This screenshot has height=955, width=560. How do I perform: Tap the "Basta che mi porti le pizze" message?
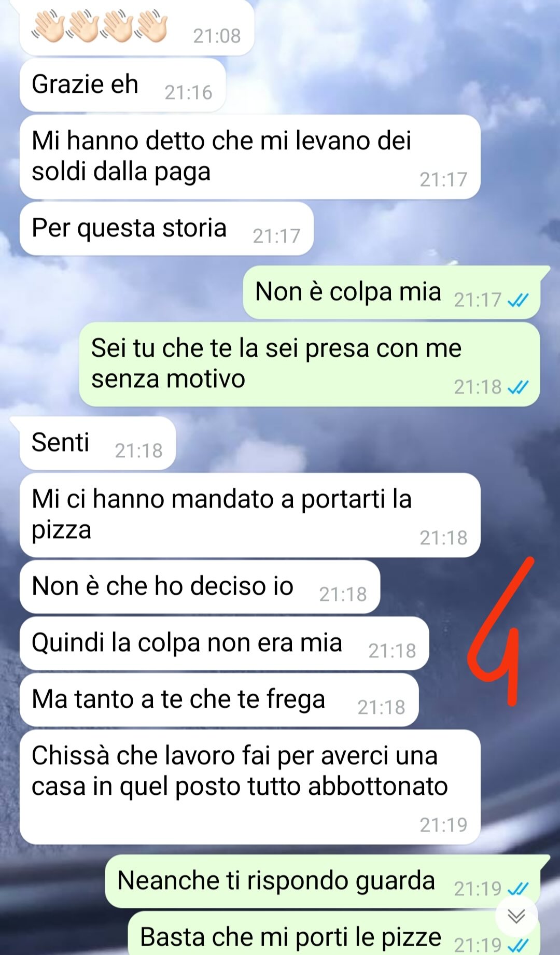(x=334, y=933)
